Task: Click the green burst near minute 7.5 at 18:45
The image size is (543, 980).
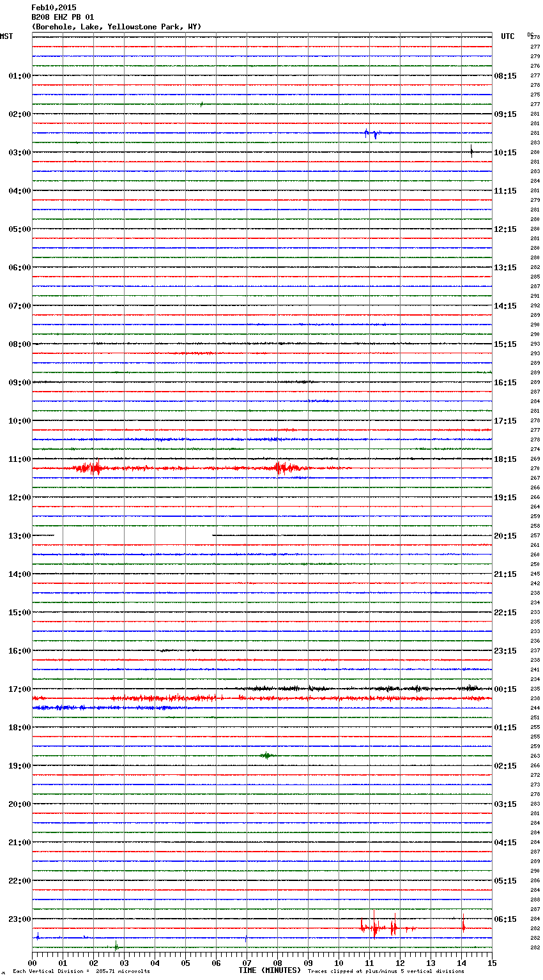Action: (266, 756)
